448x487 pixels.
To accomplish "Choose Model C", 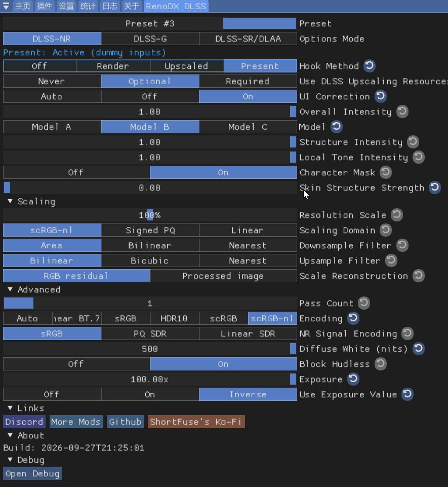I will coord(248,127).
